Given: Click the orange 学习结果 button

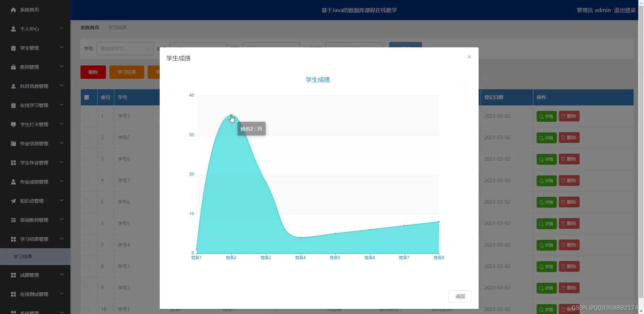Looking at the screenshot, I should pos(127,72).
